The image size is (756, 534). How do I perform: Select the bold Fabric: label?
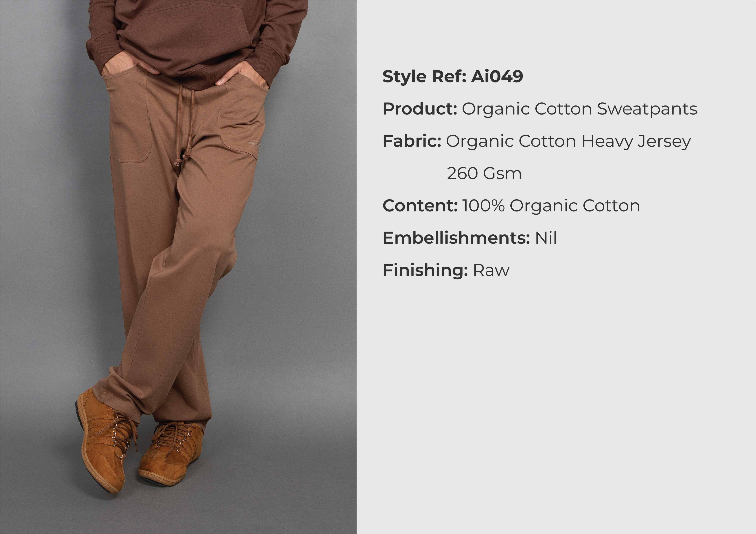click(412, 141)
